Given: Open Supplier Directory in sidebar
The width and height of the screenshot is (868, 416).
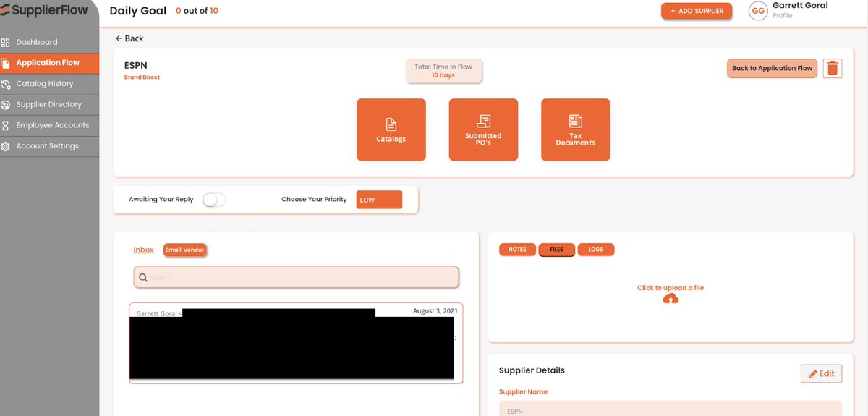Looking at the screenshot, I should (x=49, y=104).
